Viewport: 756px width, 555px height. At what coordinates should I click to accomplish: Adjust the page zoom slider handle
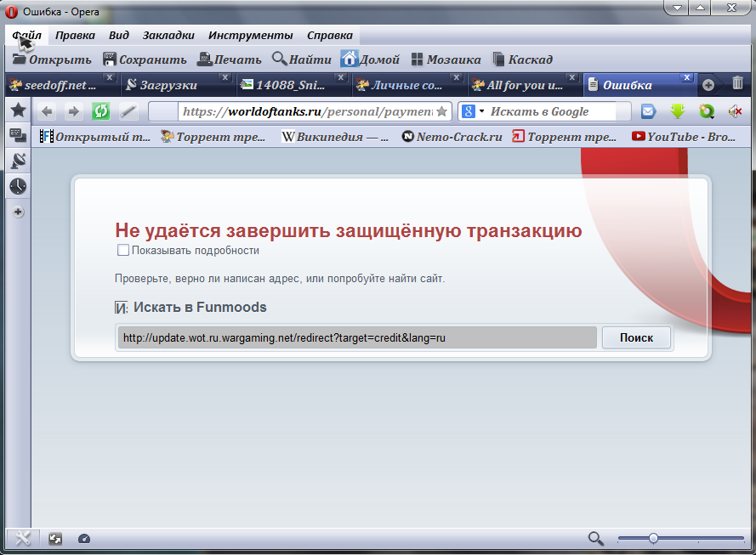pyautogui.click(x=653, y=538)
